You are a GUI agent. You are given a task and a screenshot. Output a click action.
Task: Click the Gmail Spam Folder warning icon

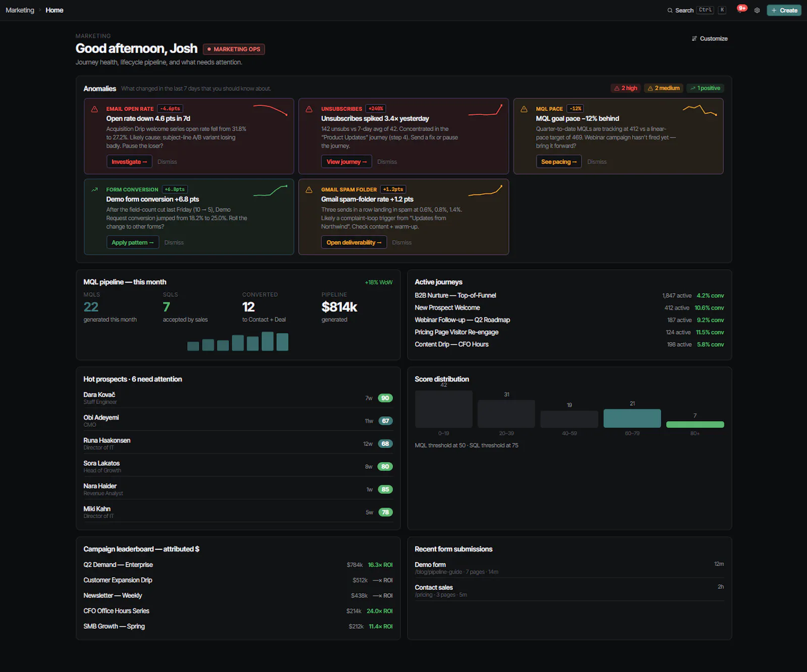[x=309, y=190]
